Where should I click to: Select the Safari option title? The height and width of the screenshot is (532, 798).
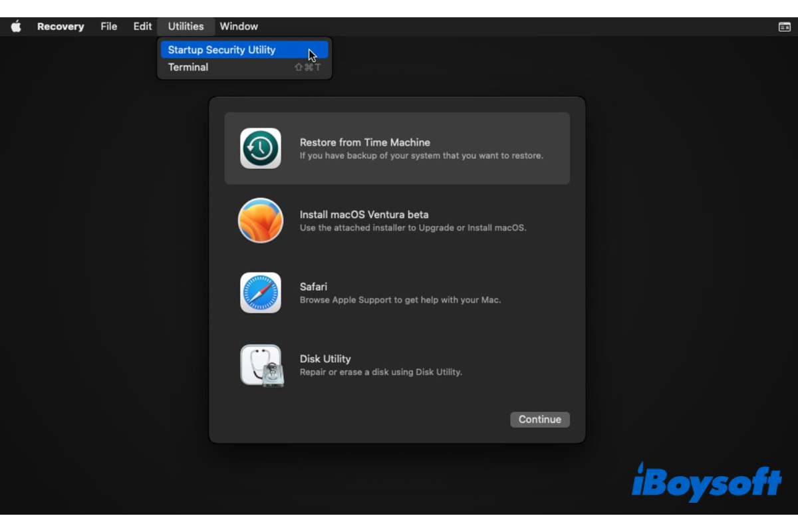click(x=313, y=287)
